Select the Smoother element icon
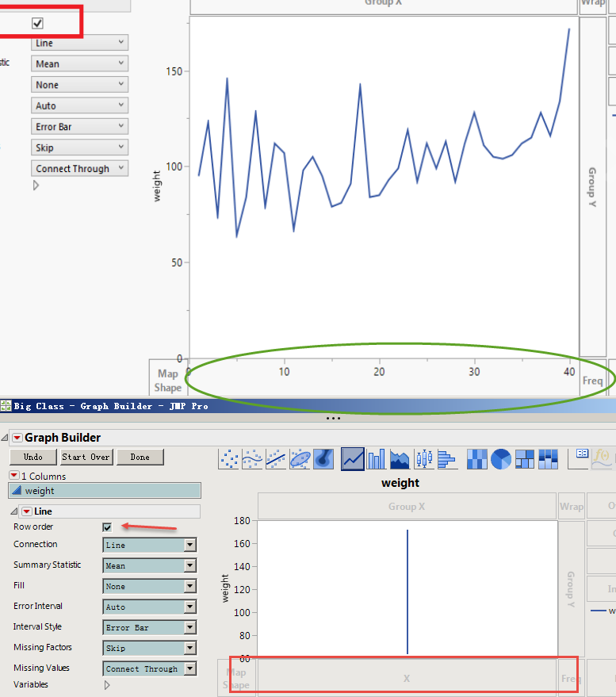616x697 pixels. pos(252,459)
